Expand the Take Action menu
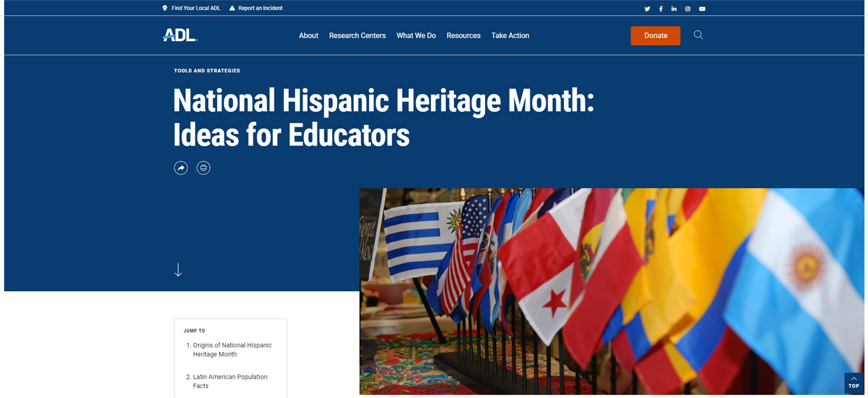 pos(510,35)
